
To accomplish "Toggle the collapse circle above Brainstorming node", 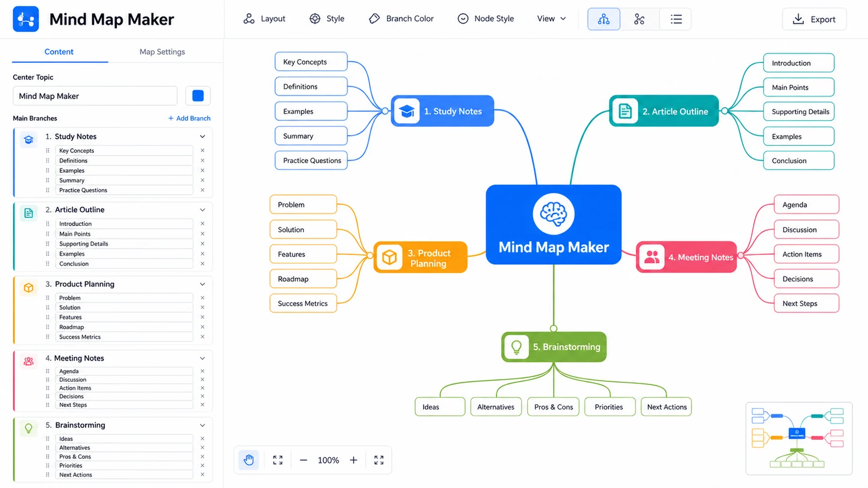I will click(554, 329).
